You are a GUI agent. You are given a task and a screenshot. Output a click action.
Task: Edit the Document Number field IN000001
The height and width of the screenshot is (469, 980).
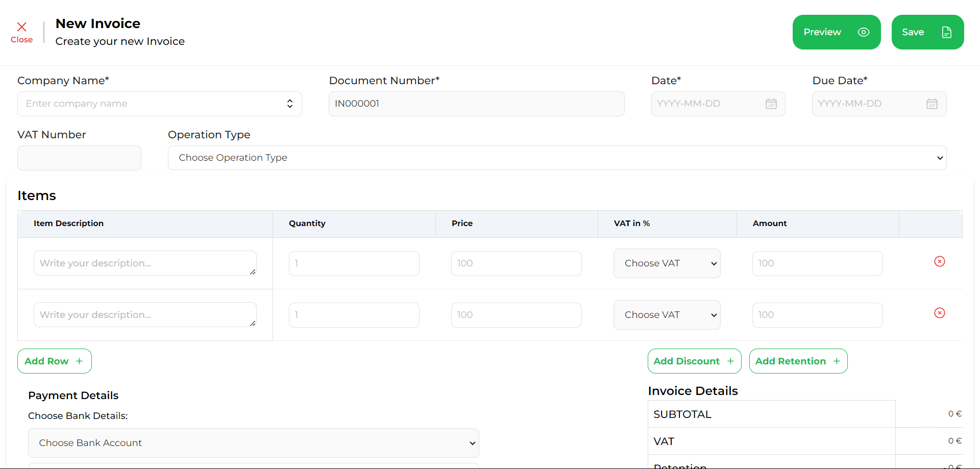(x=477, y=104)
